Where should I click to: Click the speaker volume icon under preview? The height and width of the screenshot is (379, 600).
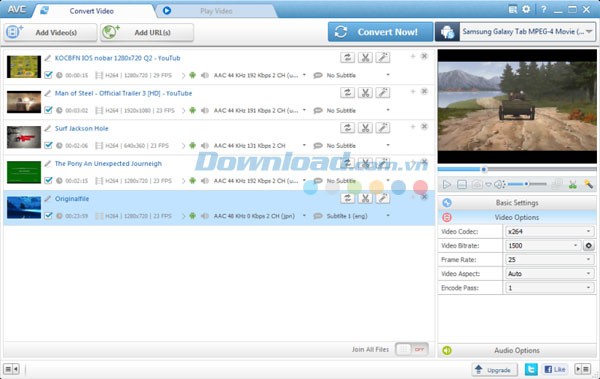(499, 185)
